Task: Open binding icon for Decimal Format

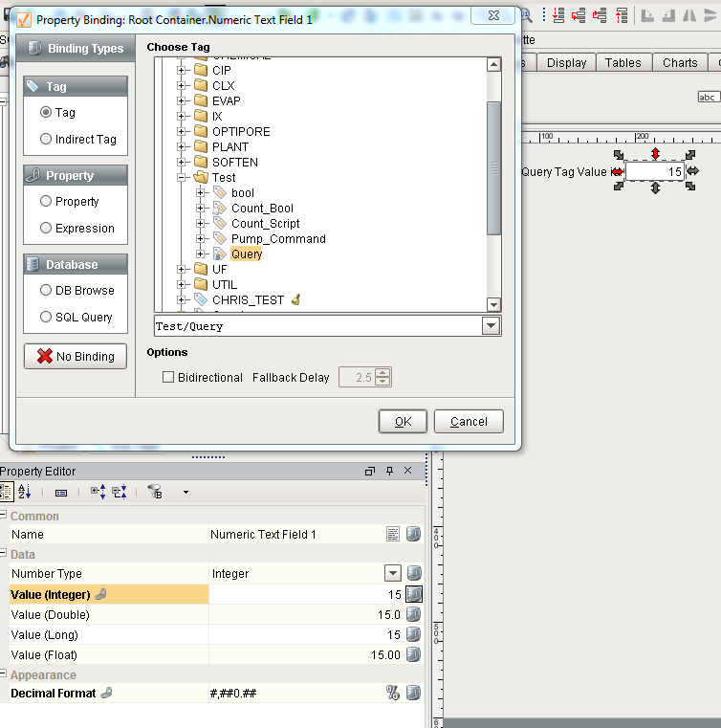Action: click(x=413, y=693)
